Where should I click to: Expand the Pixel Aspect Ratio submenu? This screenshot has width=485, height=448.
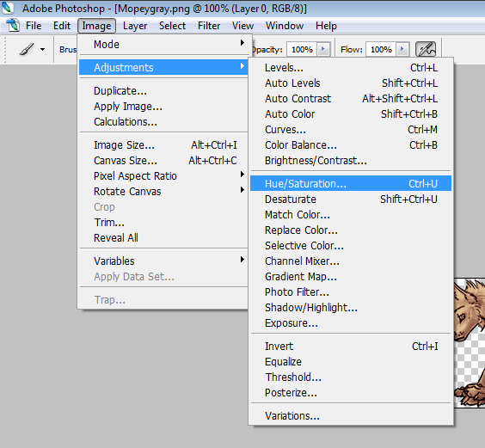tap(163, 175)
